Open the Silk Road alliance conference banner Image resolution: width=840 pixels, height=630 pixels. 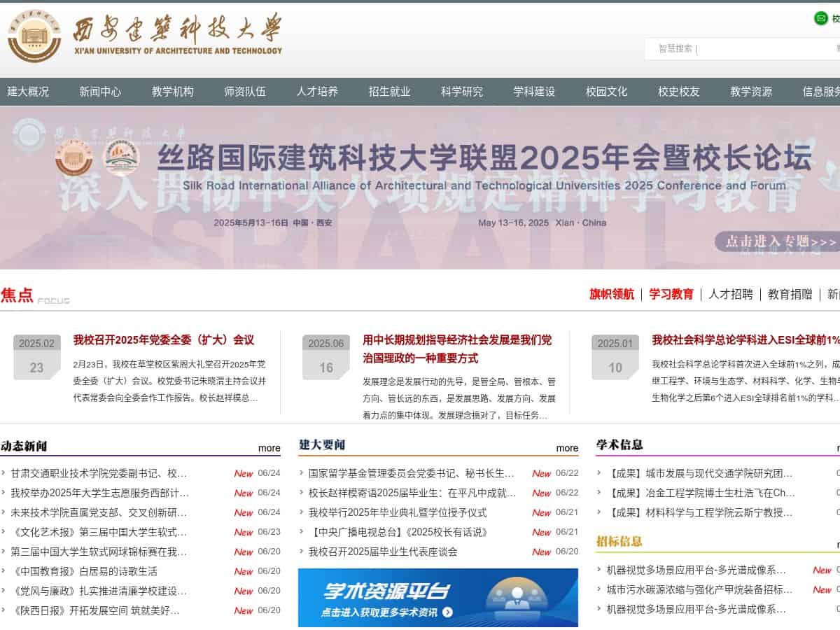420,188
